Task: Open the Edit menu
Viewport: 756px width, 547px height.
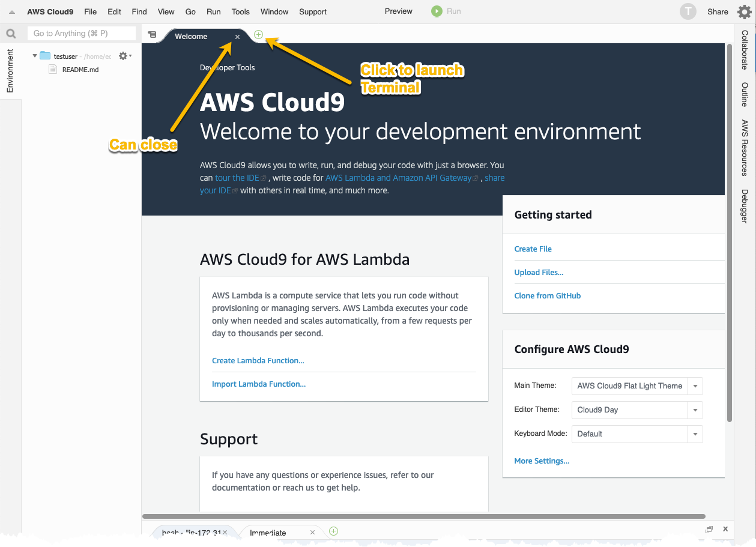Action: pos(114,11)
